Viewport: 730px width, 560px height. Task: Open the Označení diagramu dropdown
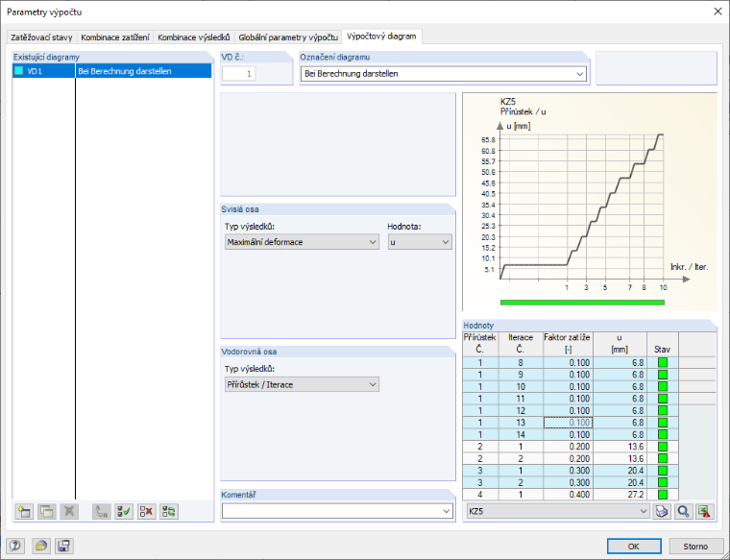pos(579,74)
